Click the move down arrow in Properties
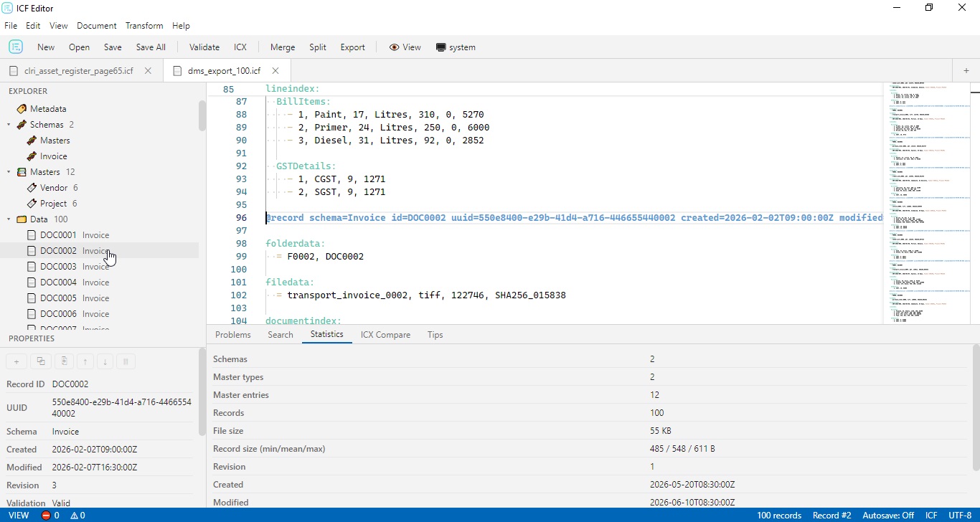Viewport: 980px width, 522px height. (x=105, y=361)
